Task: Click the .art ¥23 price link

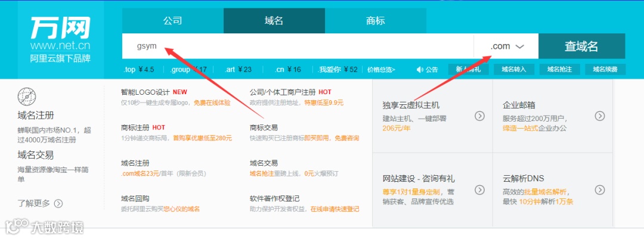Action: click(x=238, y=69)
